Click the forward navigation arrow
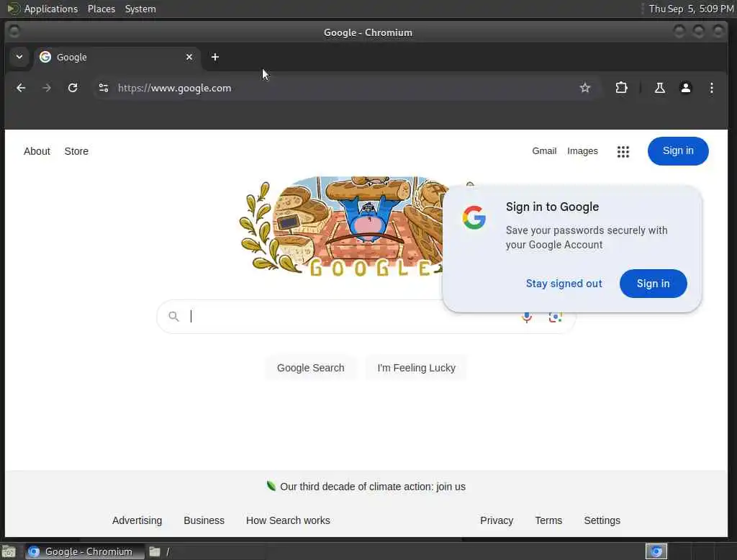 [47, 88]
